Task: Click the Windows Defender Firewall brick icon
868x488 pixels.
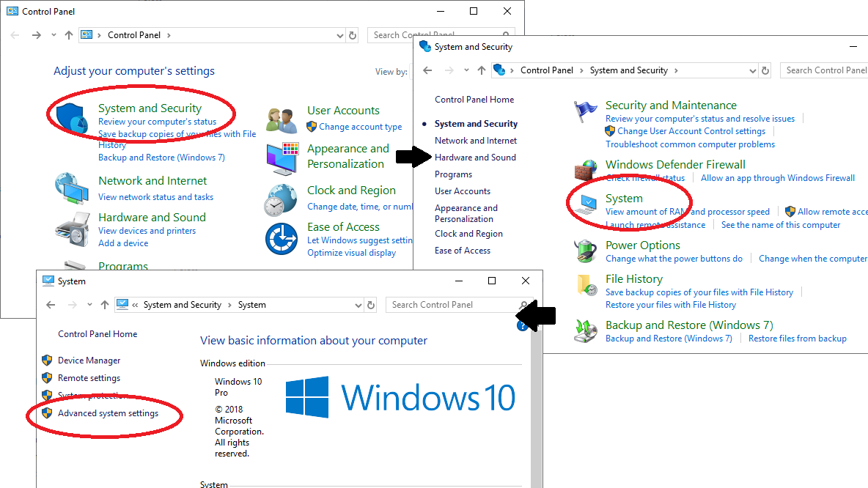Action: click(x=585, y=171)
